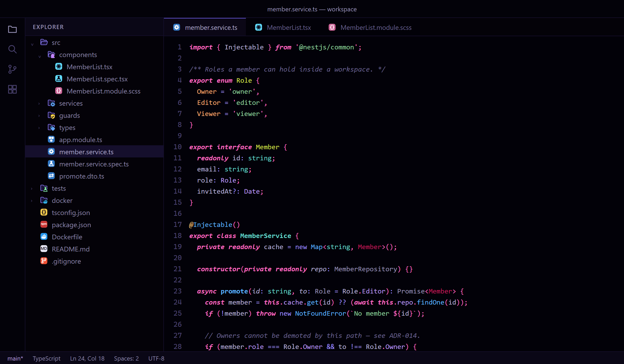Click the flask icon beside member.service.spec.ts
Image resolution: width=624 pixels, height=364 pixels.
(51, 164)
